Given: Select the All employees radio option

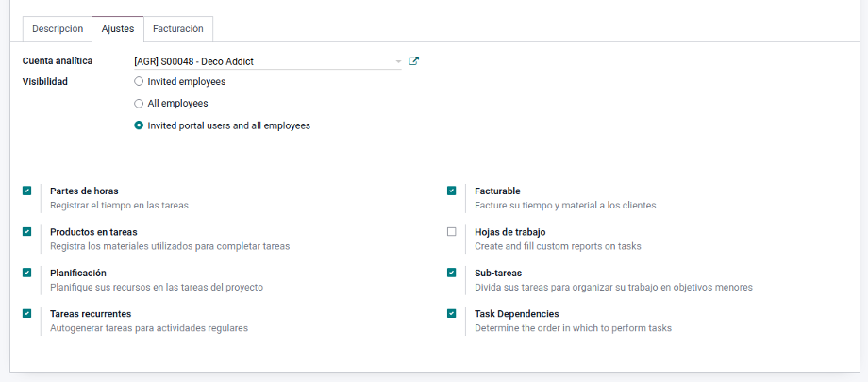Looking at the screenshot, I should pos(139,104).
